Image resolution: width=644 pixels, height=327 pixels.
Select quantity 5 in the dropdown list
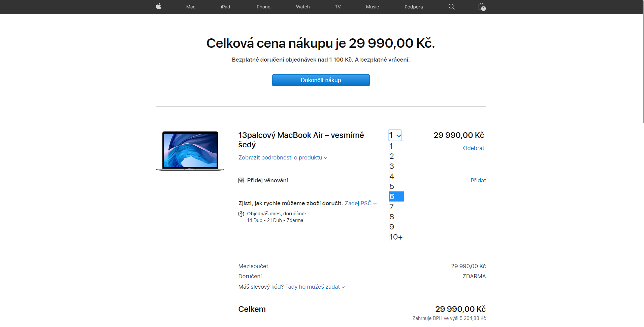point(396,186)
